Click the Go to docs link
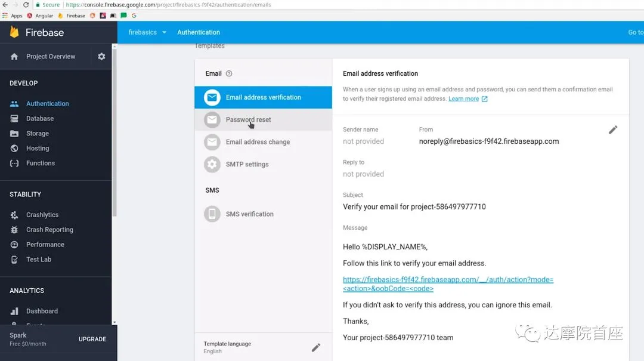 coord(636,32)
